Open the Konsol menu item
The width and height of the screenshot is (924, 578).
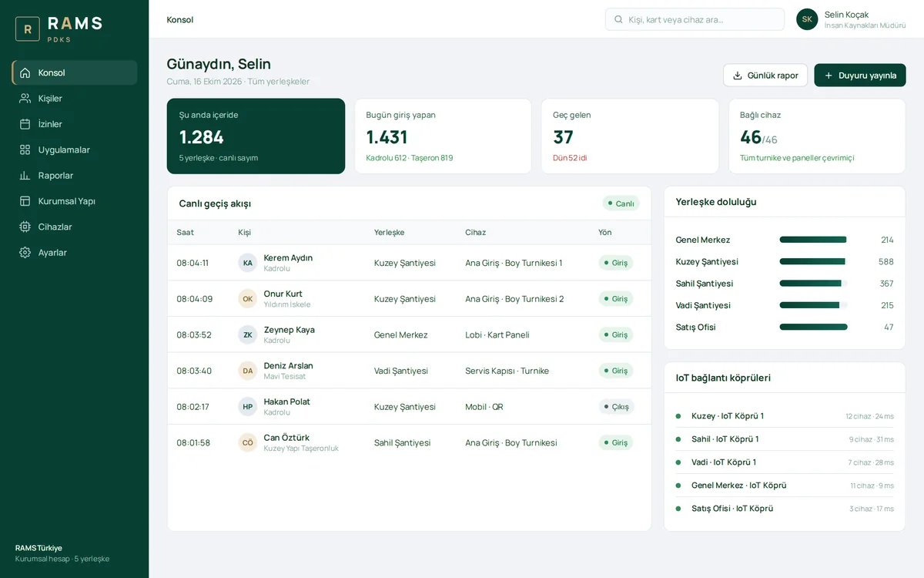pyautogui.click(x=75, y=72)
